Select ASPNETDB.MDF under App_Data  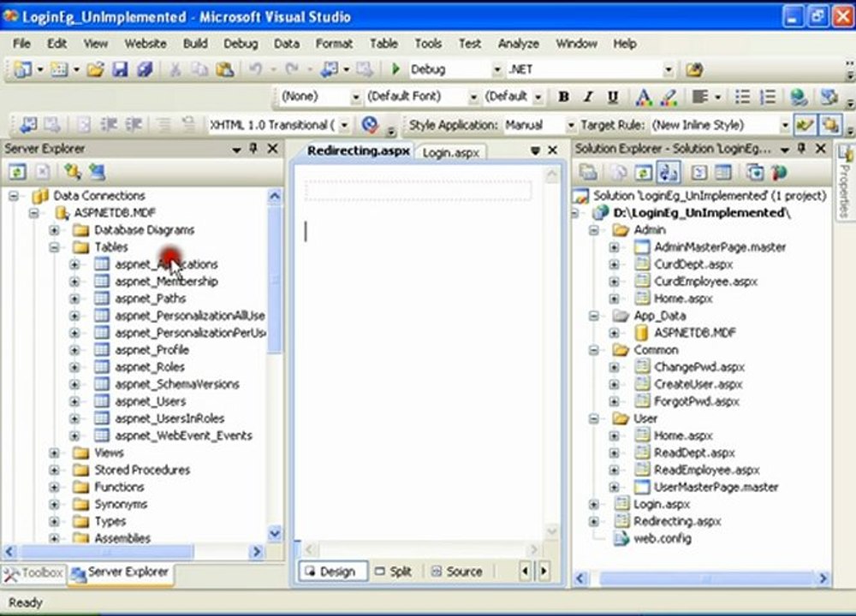point(694,333)
